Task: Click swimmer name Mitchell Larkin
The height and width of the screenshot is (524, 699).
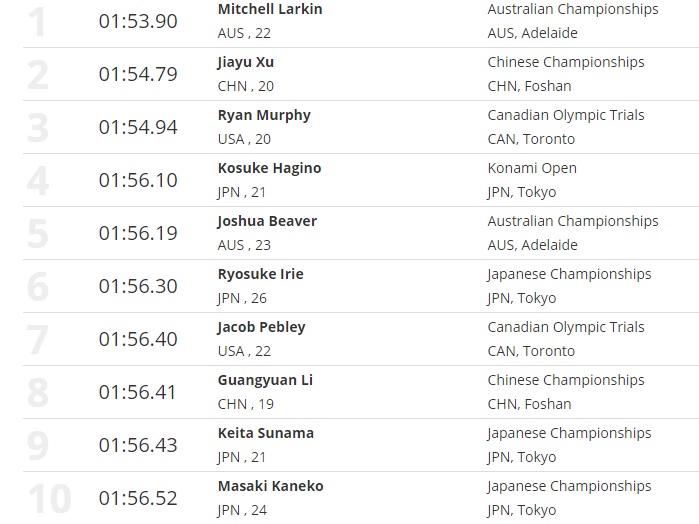Action: pos(270,9)
